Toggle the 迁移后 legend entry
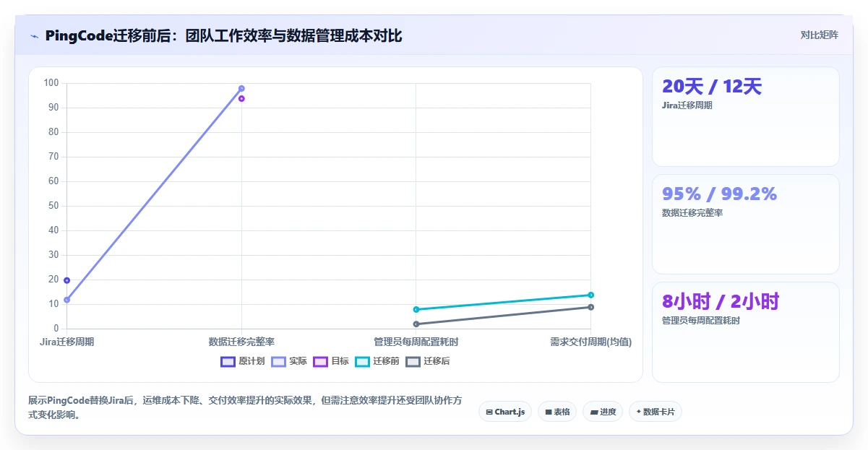The image size is (868, 450). [428, 361]
